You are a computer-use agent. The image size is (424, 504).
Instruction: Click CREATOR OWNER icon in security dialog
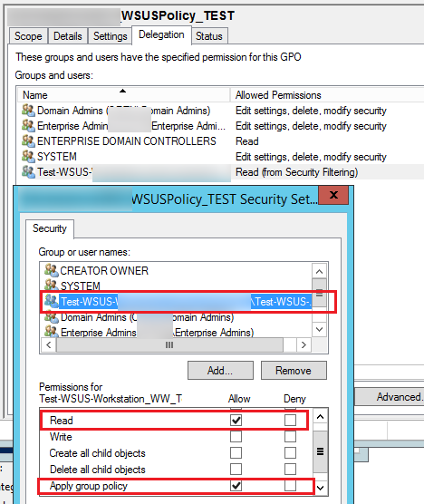click(52, 270)
